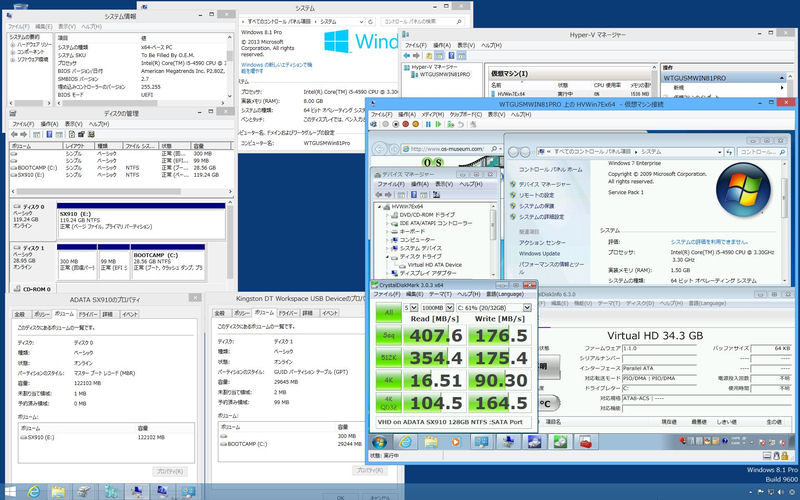Image resolution: width=800 pixels, height=500 pixels.
Task: Select BOOTCAMP (C:) row in Disk Management list
Action: click(x=120, y=168)
